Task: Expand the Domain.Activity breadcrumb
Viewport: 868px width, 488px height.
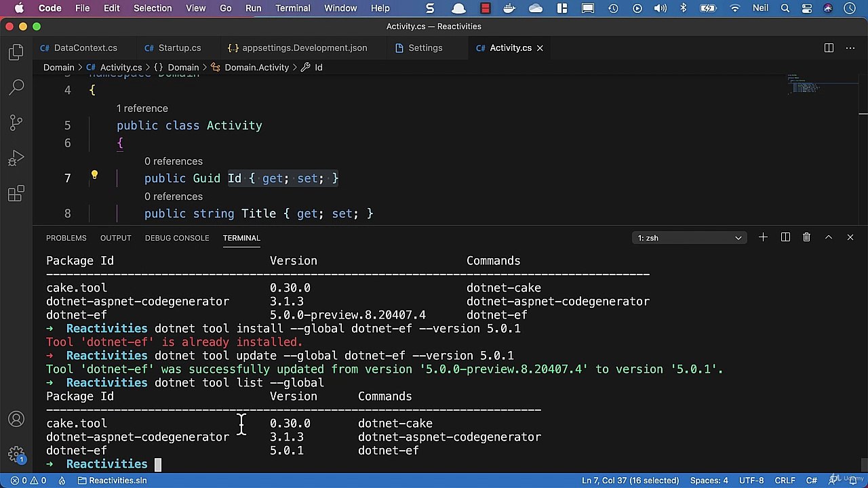Action: point(250,67)
